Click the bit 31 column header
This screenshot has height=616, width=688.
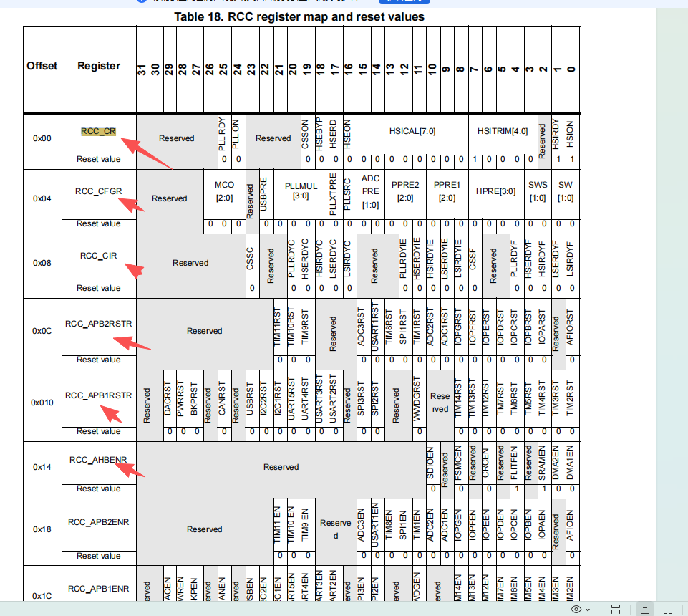pos(142,69)
